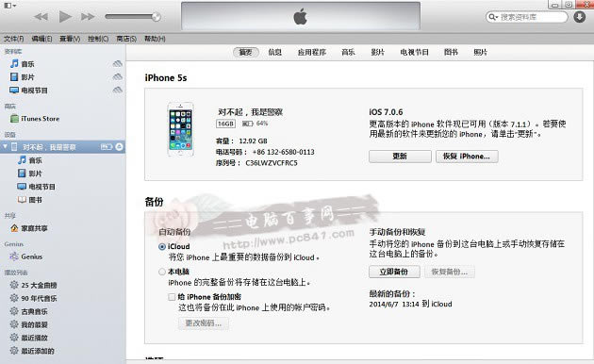Open the 文件(F) menu
Viewport: 594px width, 364px height.
click(13, 39)
